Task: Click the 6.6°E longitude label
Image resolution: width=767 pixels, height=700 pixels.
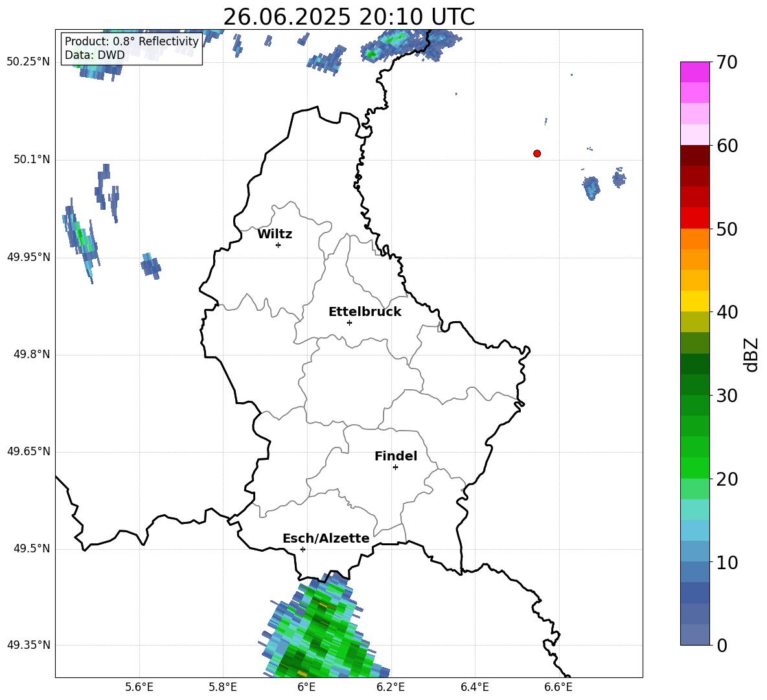Action: click(x=558, y=687)
